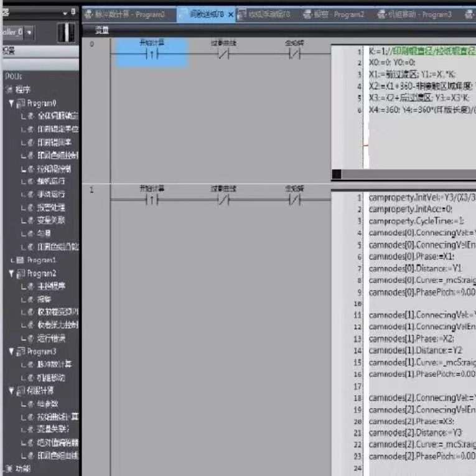Click code line camnodes[0].Phase:=X1;
This screenshot has width=476, height=476.
[411, 256]
